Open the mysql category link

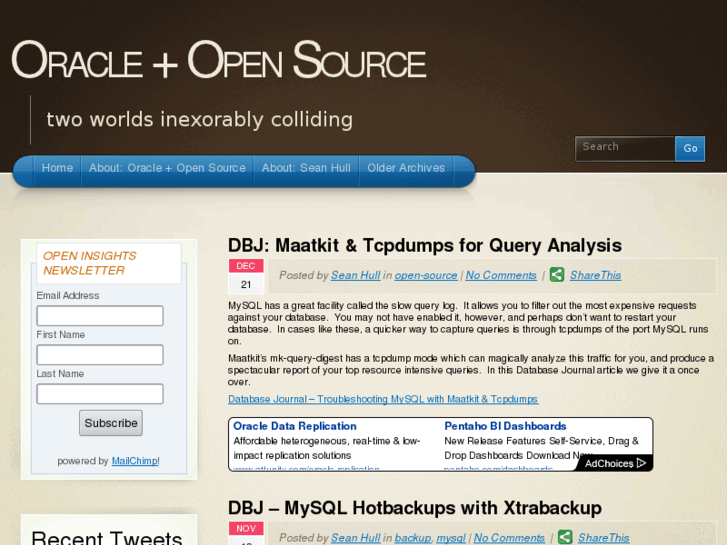pyautogui.click(x=451, y=538)
